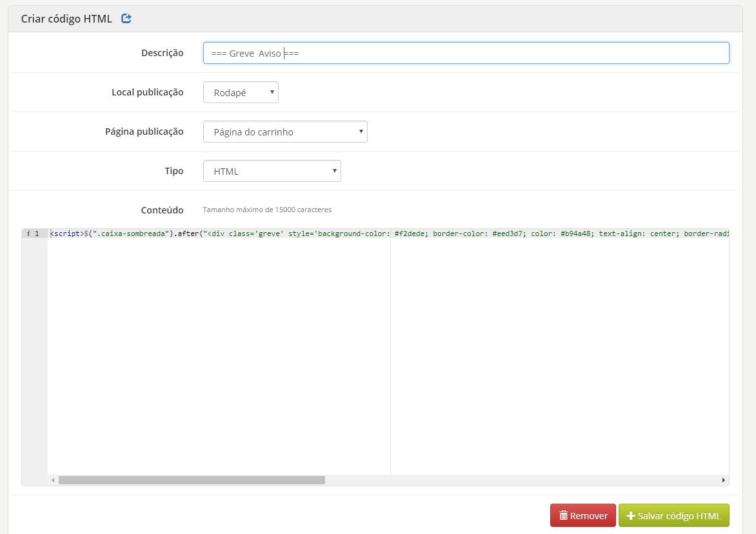This screenshot has width=756, height=534.
Task: Focus the Descrição text field
Action: tap(466, 53)
